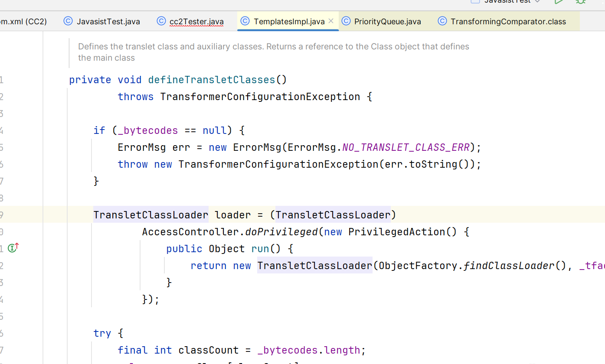Click the NO_TRANSLET_CLASS_ERR constant reference
605x364 pixels.
tap(406, 147)
